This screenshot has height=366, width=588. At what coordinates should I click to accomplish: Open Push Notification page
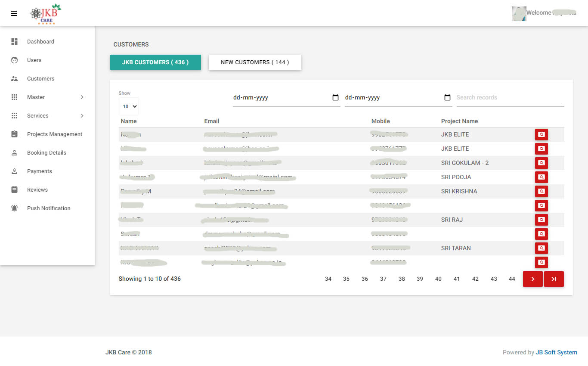point(47,208)
